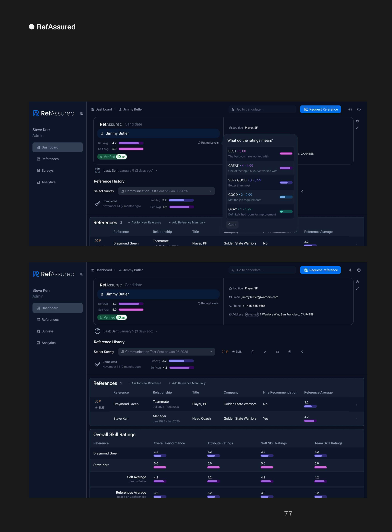392x532 pixels.
Task: Click the orange IP badge next to survey dropdown
Action: 225,352
